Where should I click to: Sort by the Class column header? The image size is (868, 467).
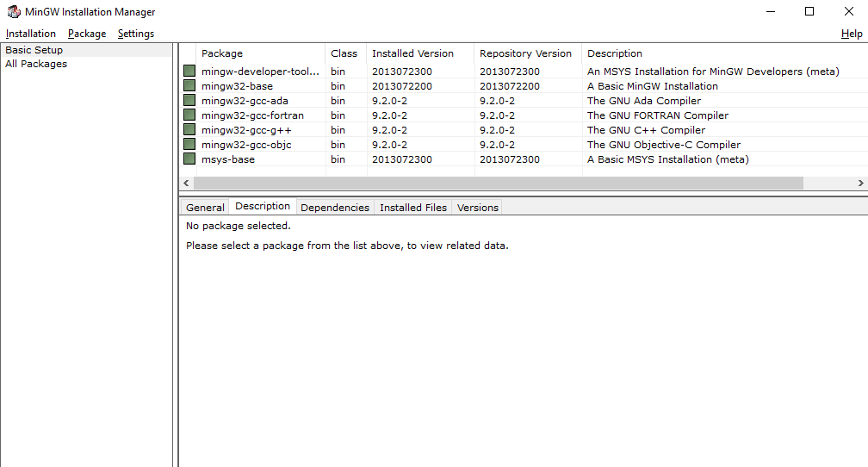coord(346,53)
